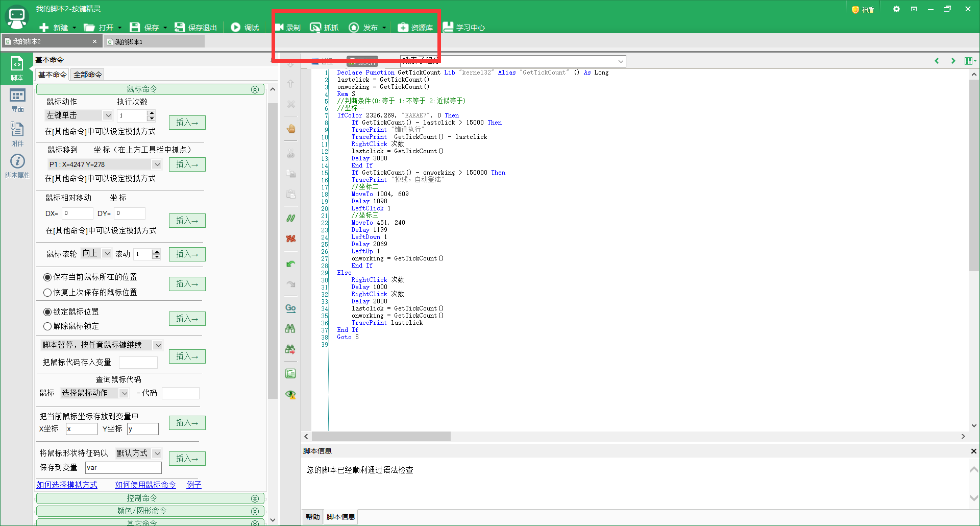
Task: Open the subroutine search dropdown above editor
Action: pyautogui.click(x=621, y=61)
